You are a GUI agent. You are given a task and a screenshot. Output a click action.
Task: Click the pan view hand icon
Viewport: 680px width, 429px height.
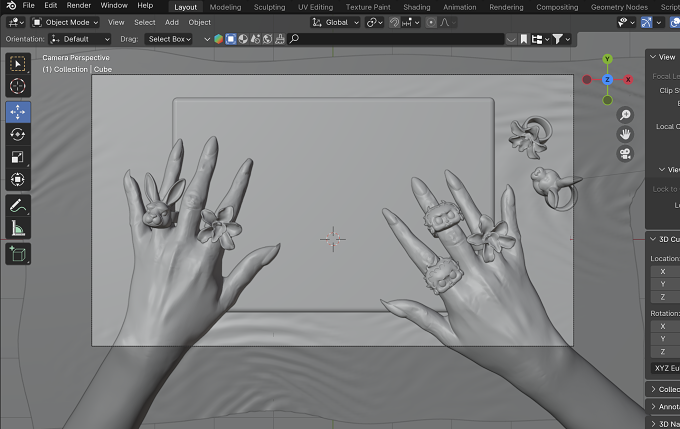coord(625,134)
